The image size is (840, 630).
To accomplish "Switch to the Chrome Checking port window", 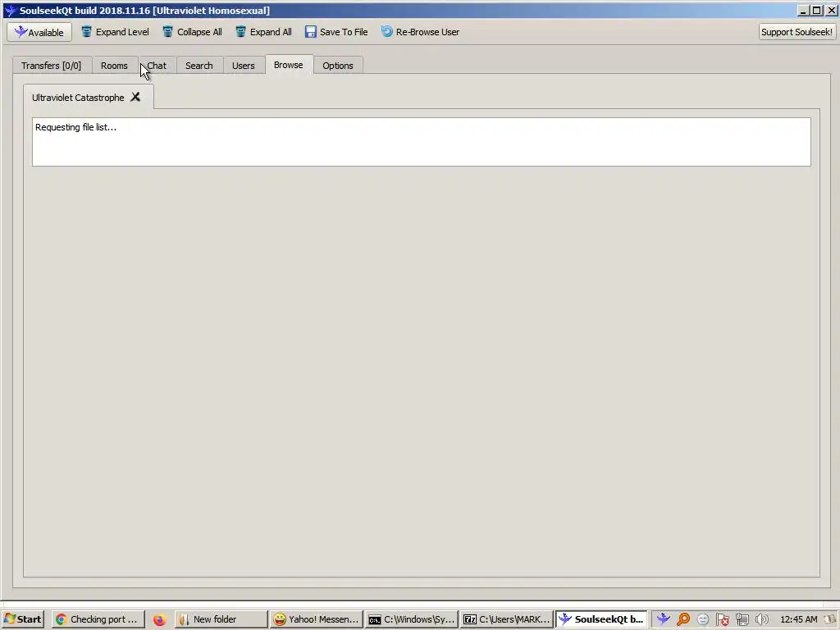I will tap(97, 619).
